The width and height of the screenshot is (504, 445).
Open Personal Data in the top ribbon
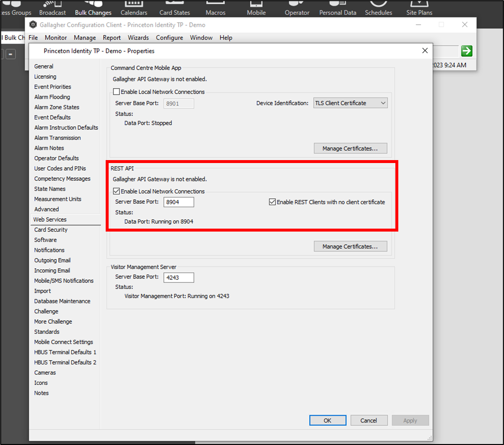point(338,9)
